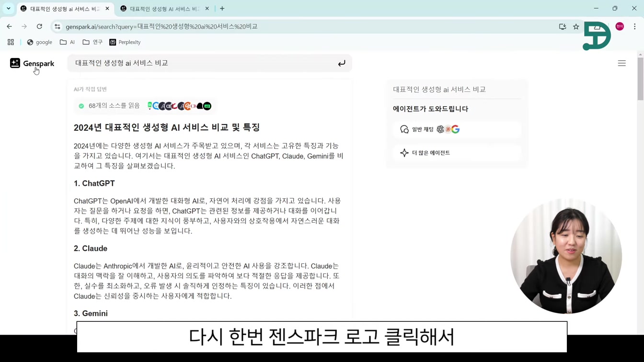This screenshot has height=362, width=644.
Task: Open the 연구 bookmark folder
Action: point(92,42)
